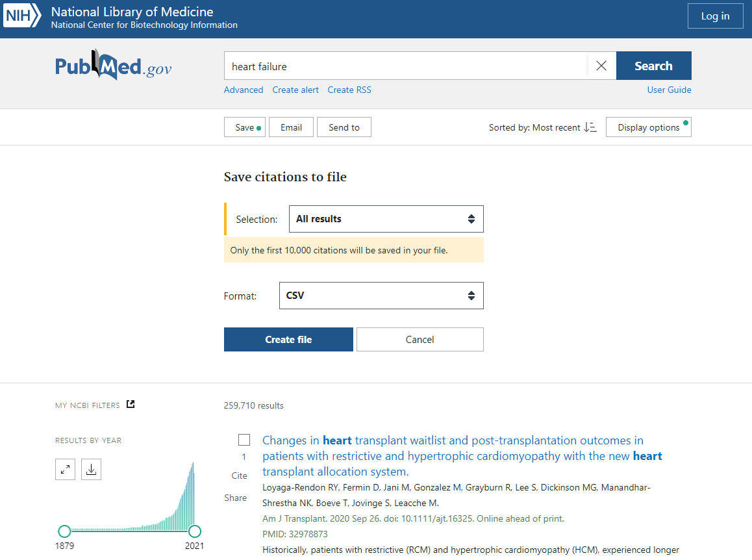Click the 2021 end year slider handle
Viewport: 752px width, 560px height.
click(x=194, y=531)
